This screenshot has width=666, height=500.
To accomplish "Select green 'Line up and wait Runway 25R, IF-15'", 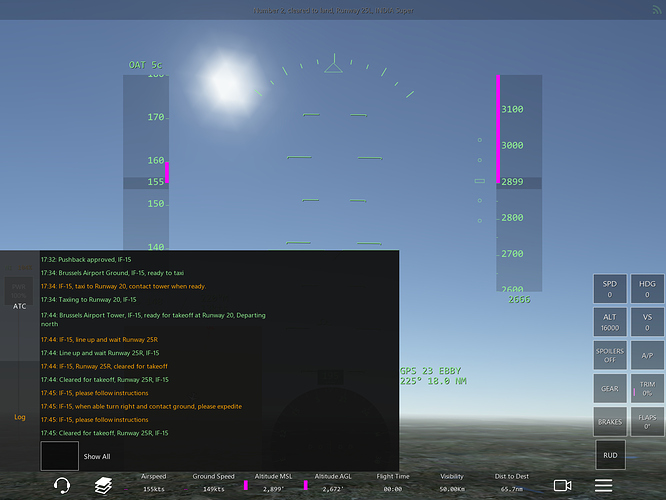I will [x=100, y=353].
